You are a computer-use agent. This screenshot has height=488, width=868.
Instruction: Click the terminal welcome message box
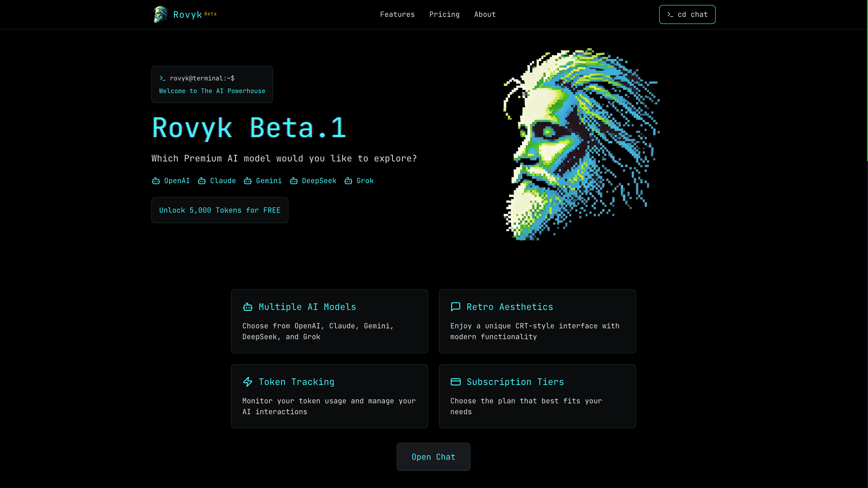[x=212, y=84]
